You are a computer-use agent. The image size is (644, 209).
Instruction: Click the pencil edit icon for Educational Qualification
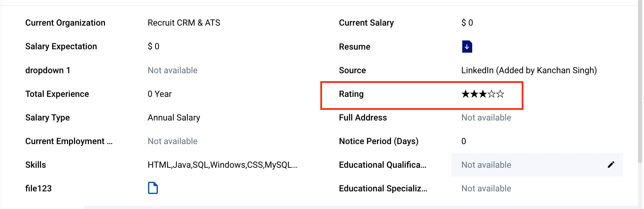click(x=611, y=165)
